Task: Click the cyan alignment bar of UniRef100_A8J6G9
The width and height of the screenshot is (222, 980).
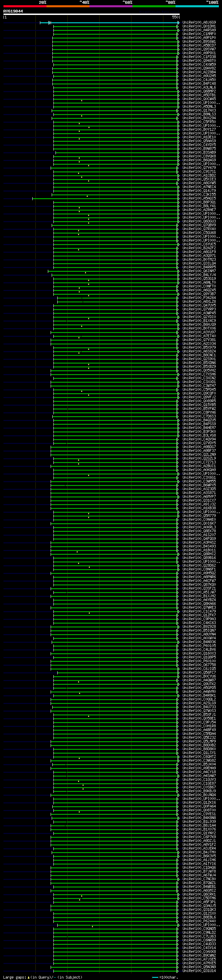Action: pyautogui.click(x=109, y=23)
